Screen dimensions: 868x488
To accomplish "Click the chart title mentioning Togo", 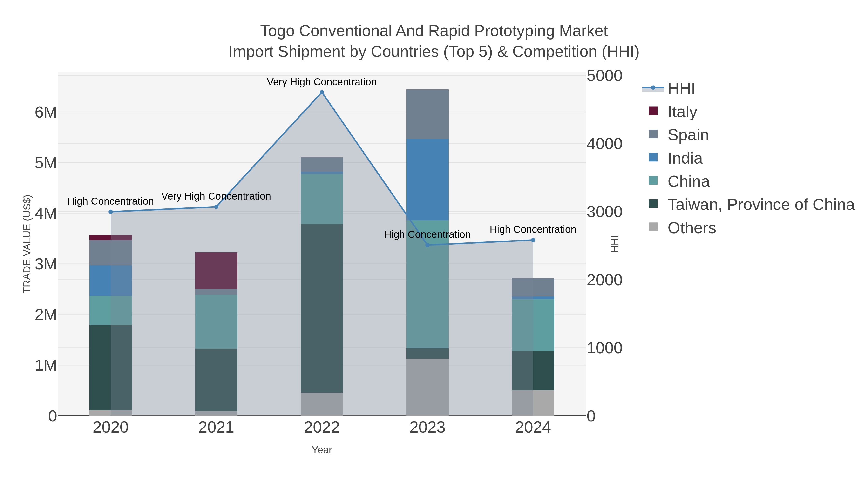I will (x=434, y=31).
